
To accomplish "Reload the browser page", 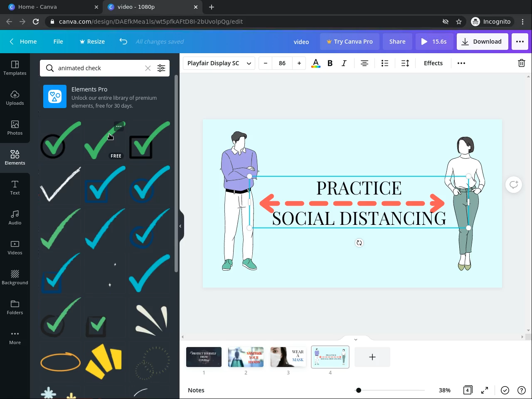I will (x=36, y=22).
